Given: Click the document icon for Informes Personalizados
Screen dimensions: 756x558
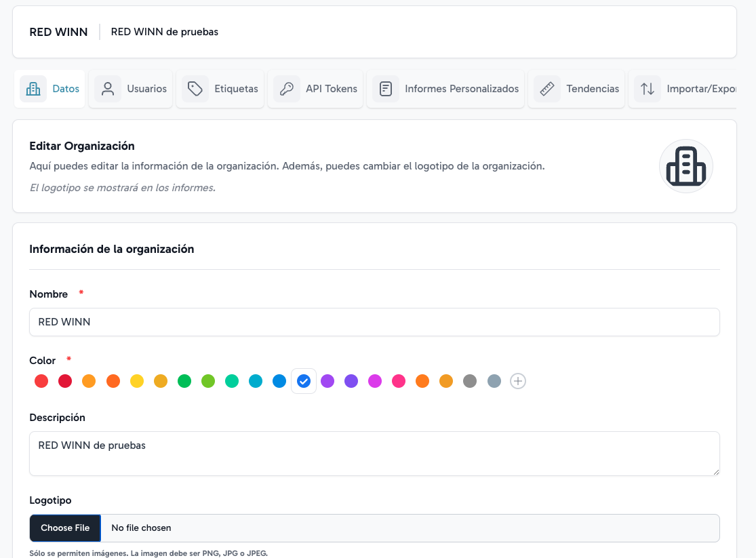Looking at the screenshot, I should pos(386,89).
